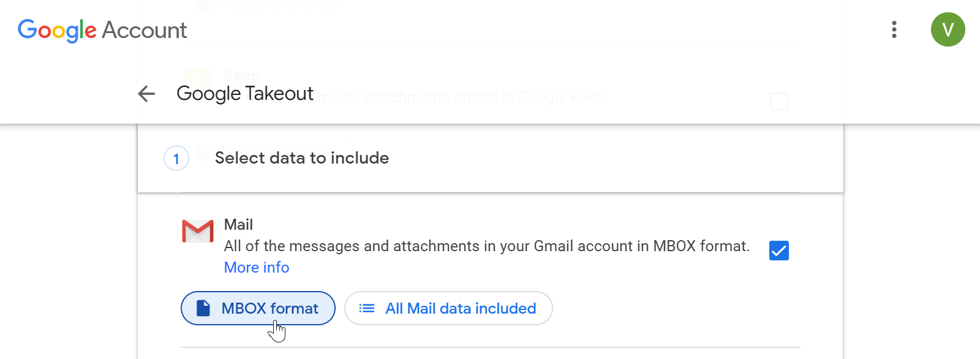Click the Mail MBOX description text
Viewport: 980px width, 359px height.
click(x=486, y=246)
